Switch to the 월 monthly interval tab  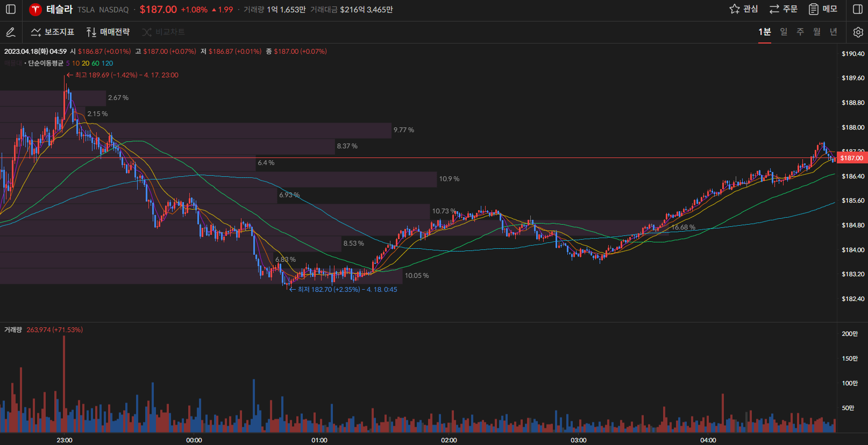817,32
